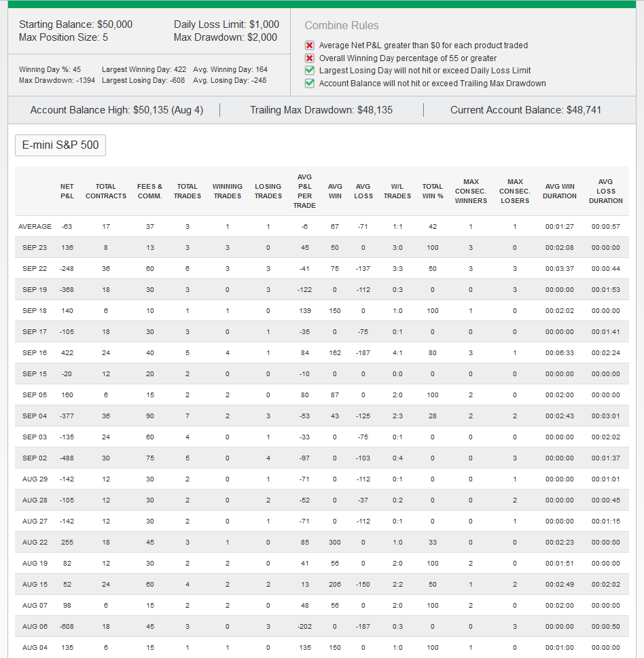644x658 pixels.
Task: Click the AVG WIN column header
Action: [335, 191]
